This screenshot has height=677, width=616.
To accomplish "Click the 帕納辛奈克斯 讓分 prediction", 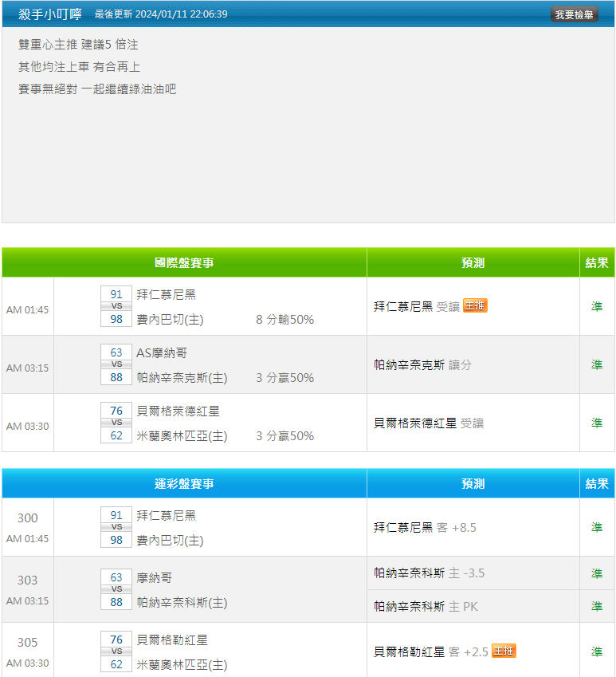I will point(422,365).
